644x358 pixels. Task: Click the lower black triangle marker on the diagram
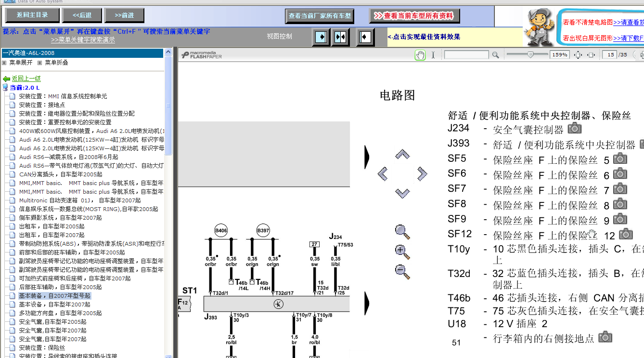click(x=367, y=303)
